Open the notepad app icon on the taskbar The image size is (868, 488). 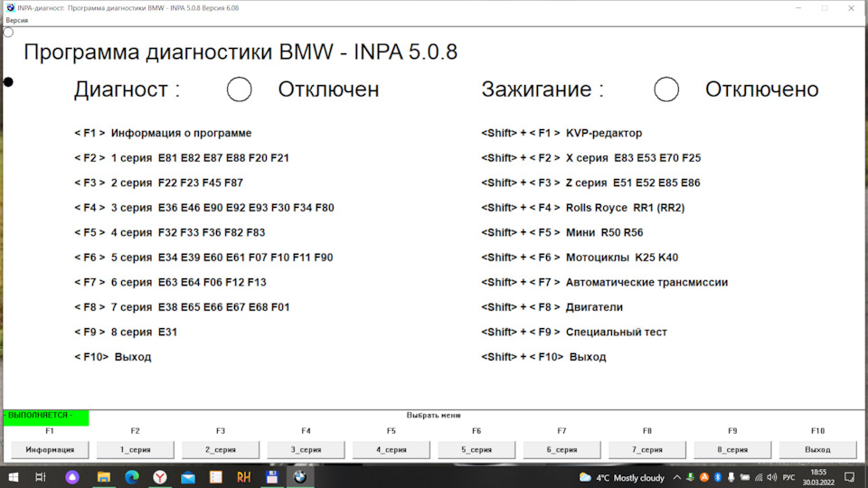coord(216,477)
